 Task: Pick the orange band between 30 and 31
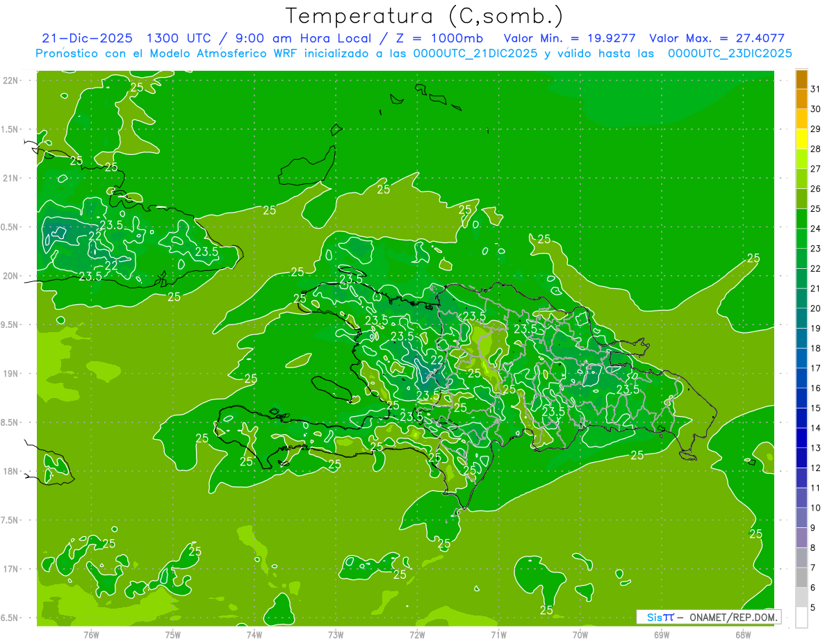[x=801, y=99]
